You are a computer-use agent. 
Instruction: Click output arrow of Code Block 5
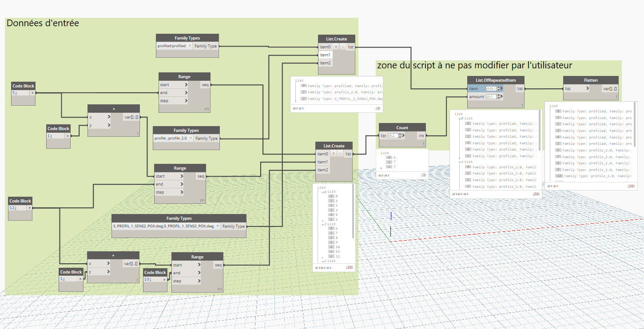tap(32, 93)
